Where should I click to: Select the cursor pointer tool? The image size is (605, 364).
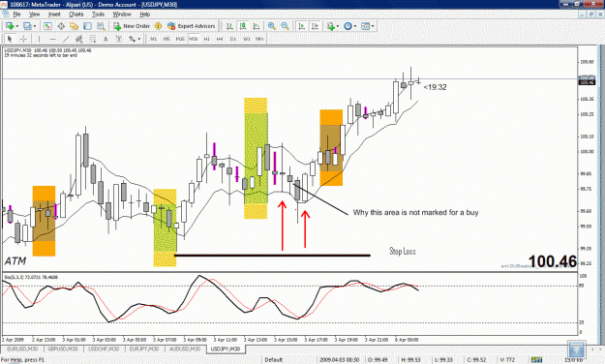pyautogui.click(x=10, y=39)
